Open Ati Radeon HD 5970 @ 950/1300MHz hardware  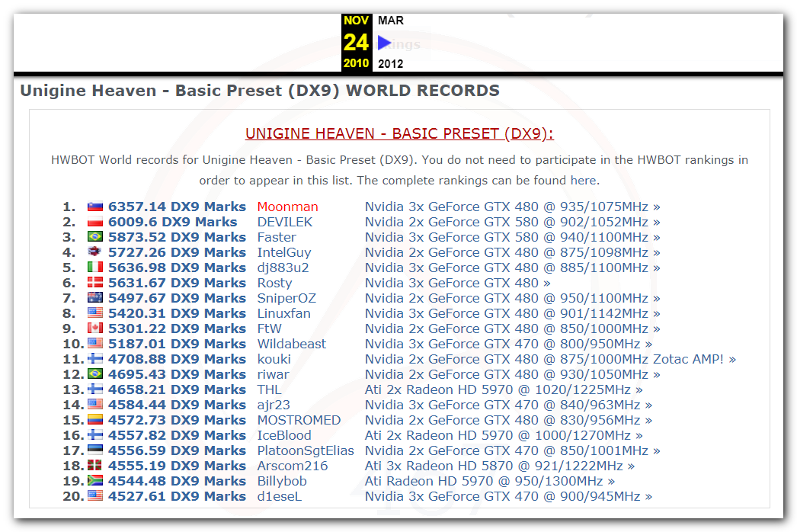pos(490,482)
